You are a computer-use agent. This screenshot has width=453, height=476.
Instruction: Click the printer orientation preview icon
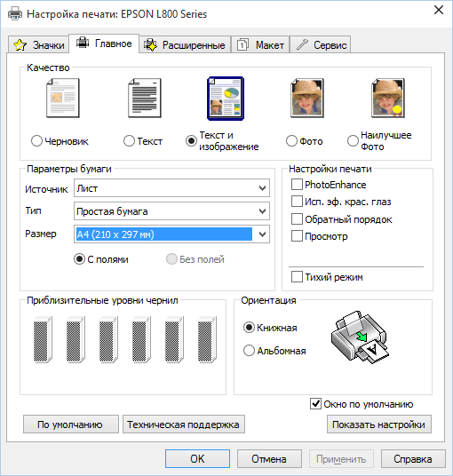(360, 337)
